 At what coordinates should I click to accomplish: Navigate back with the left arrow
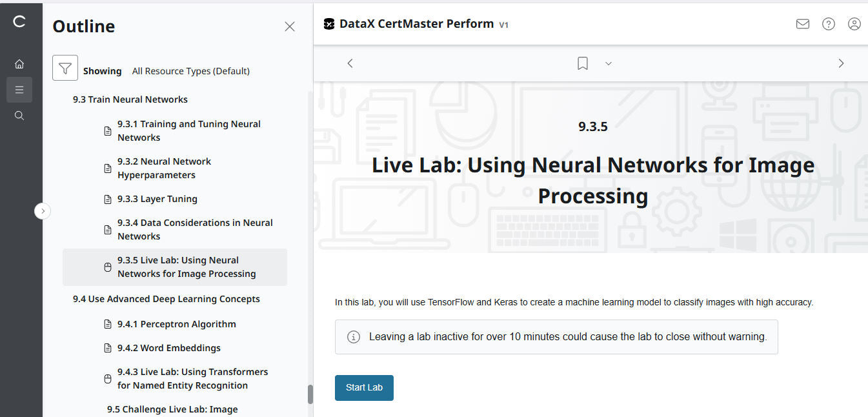coord(350,63)
